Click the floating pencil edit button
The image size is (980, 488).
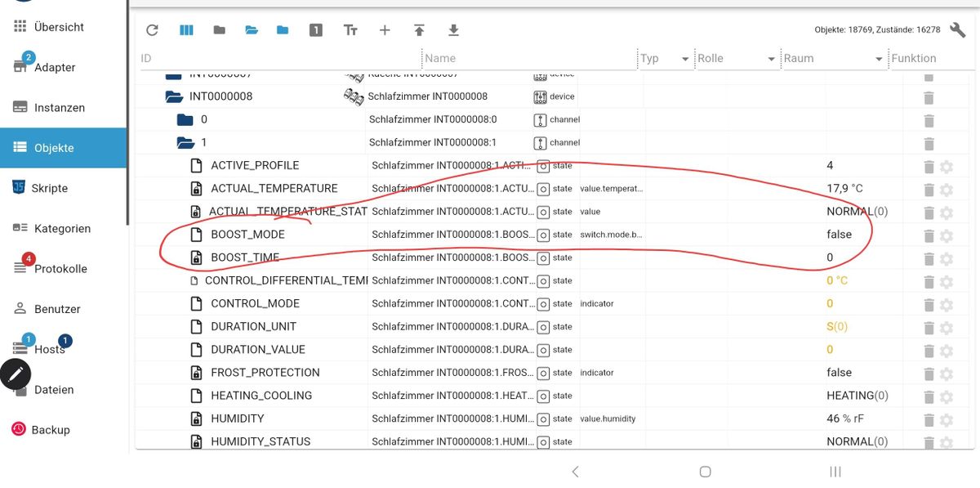(x=16, y=375)
